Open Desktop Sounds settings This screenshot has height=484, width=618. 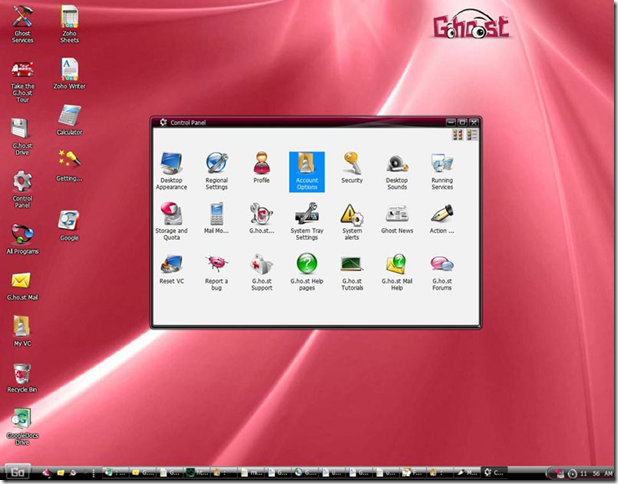click(x=397, y=171)
